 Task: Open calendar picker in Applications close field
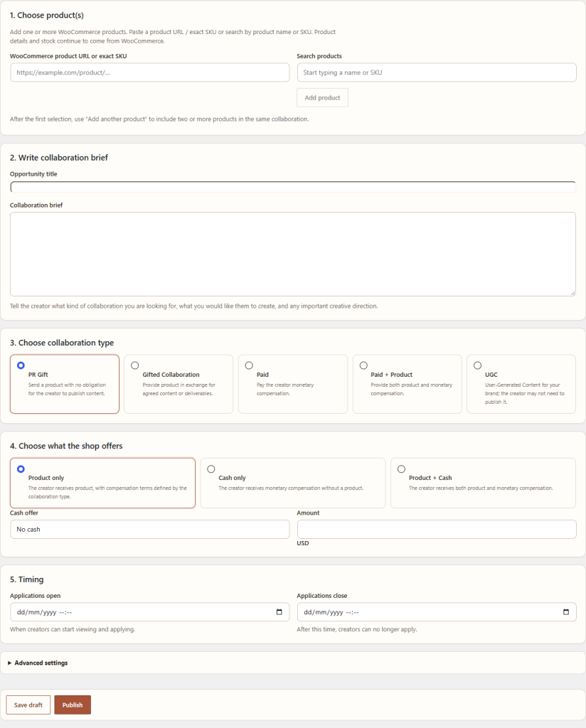click(x=565, y=612)
